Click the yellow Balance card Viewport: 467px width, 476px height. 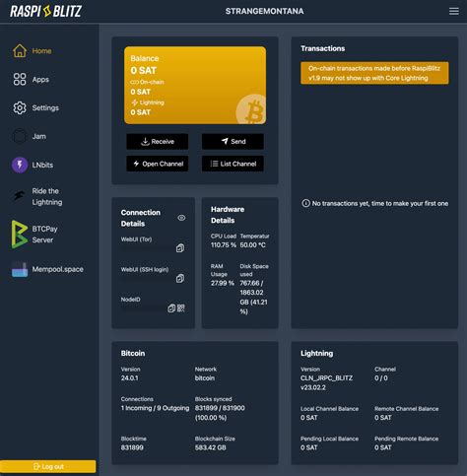[x=195, y=85]
